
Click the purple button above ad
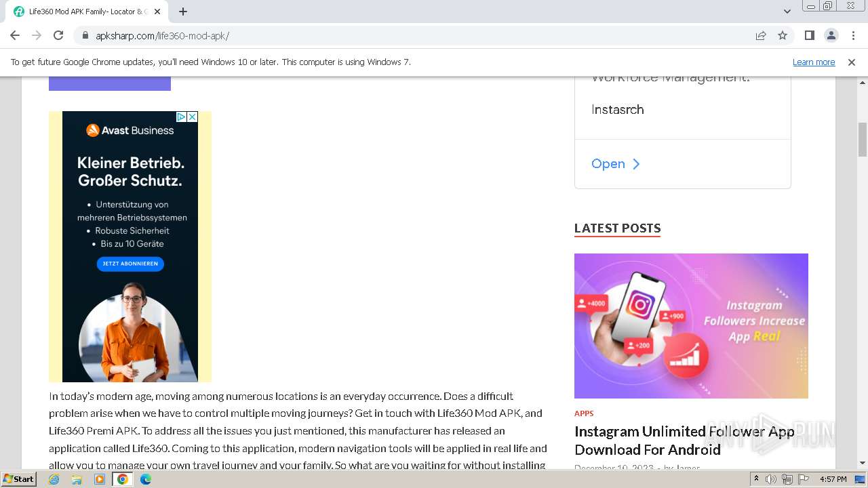pos(110,83)
